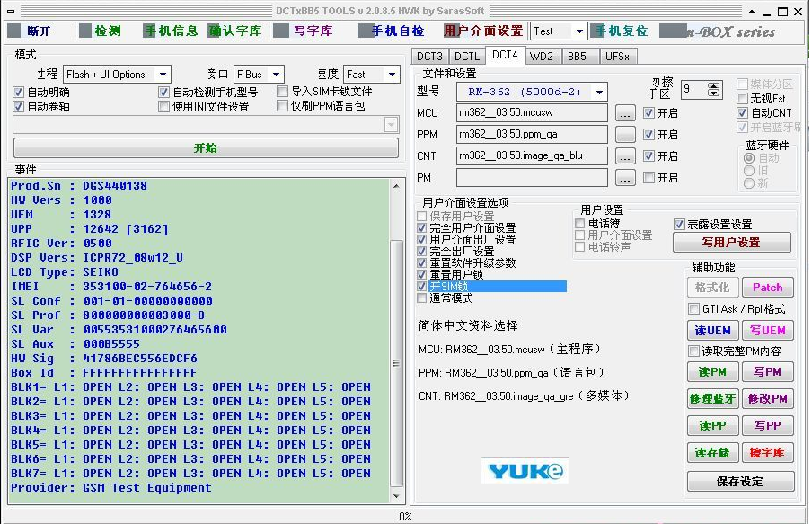Click the 写字库 (write flash) toolbar icon

pyautogui.click(x=281, y=31)
